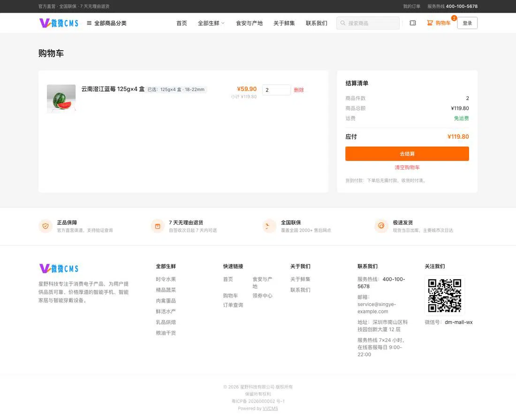The image size is (516, 420).
Task: Click the WeChat QR code image
Action: click(x=445, y=296)
